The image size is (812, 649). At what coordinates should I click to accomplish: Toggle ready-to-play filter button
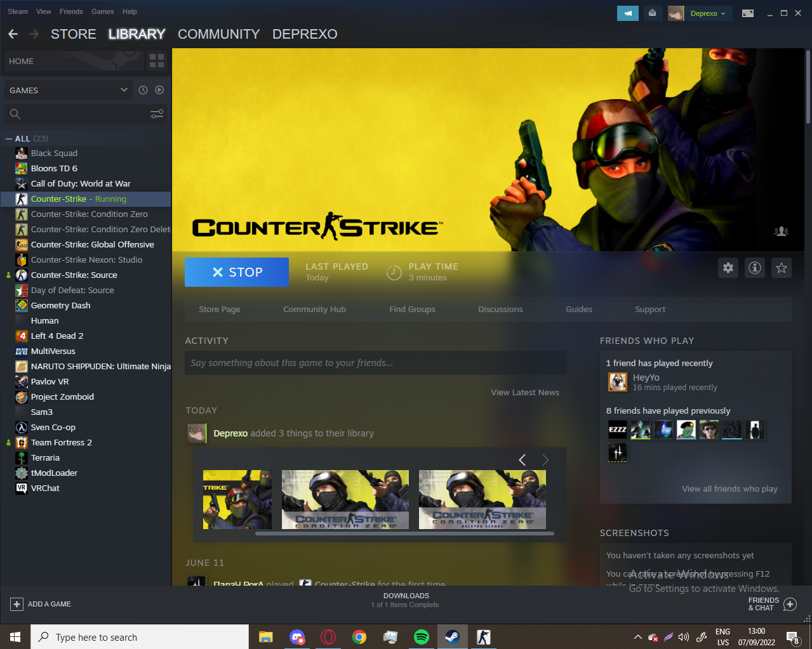pyautogui.click(x=159, y=90)
